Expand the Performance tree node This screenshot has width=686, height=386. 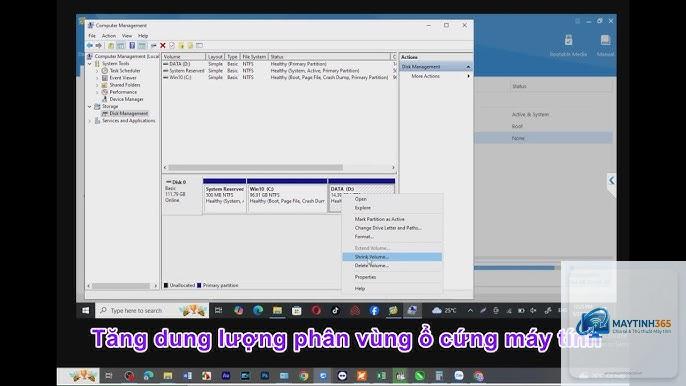coord(97,92)
